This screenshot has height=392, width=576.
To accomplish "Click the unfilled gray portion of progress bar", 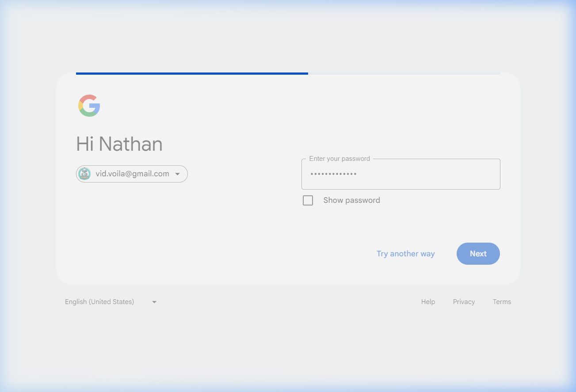I will pos(404,73).
